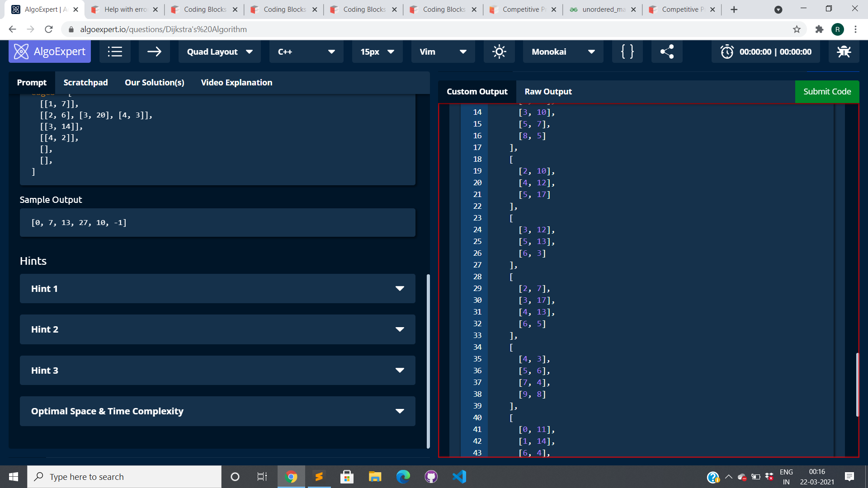The image size is (868, 488).
Task: Click the bug report icon
Action: click(844, 52)
